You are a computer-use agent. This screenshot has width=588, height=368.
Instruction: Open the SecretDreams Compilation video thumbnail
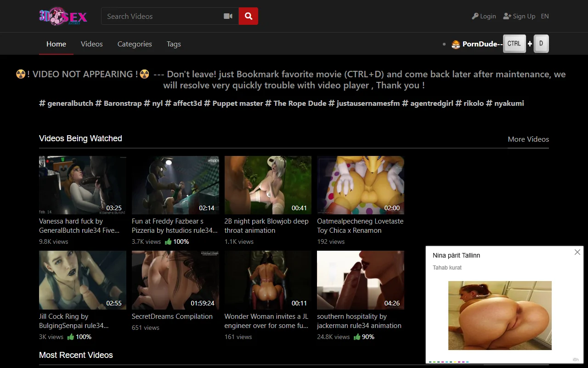(x=175, y=280)
